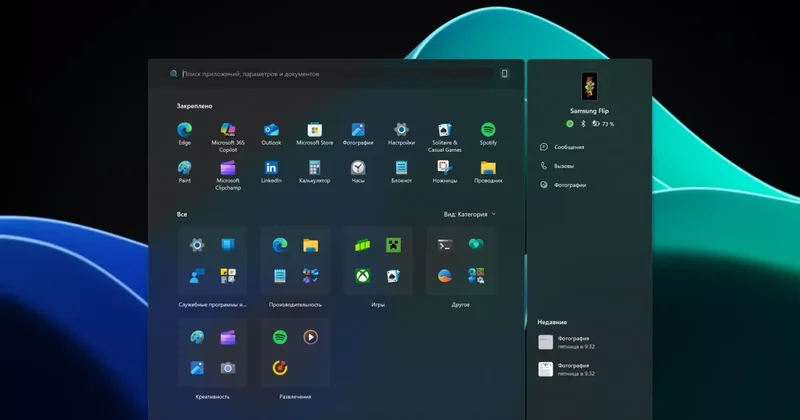Open the Phone Link heart icon in Другое

[476, 245]
